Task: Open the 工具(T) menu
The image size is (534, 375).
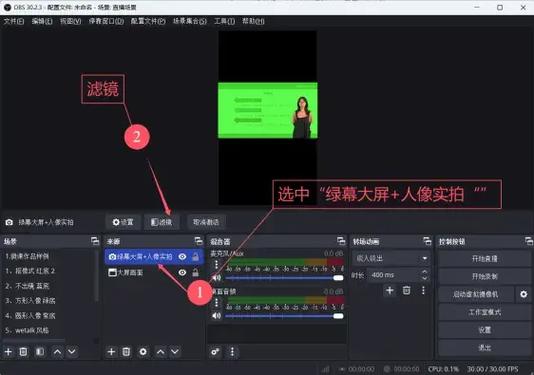Action: click(x=224, y=21)
